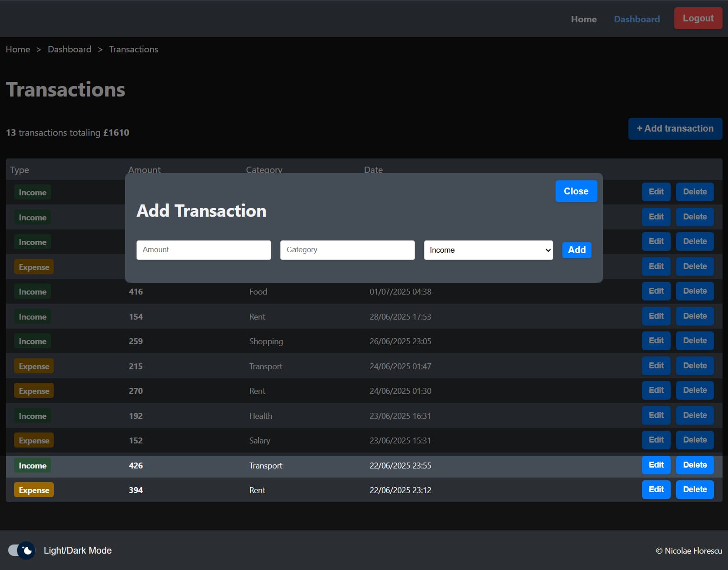
Task: Log out using the Logout button
Action: (x=698, y=19)
